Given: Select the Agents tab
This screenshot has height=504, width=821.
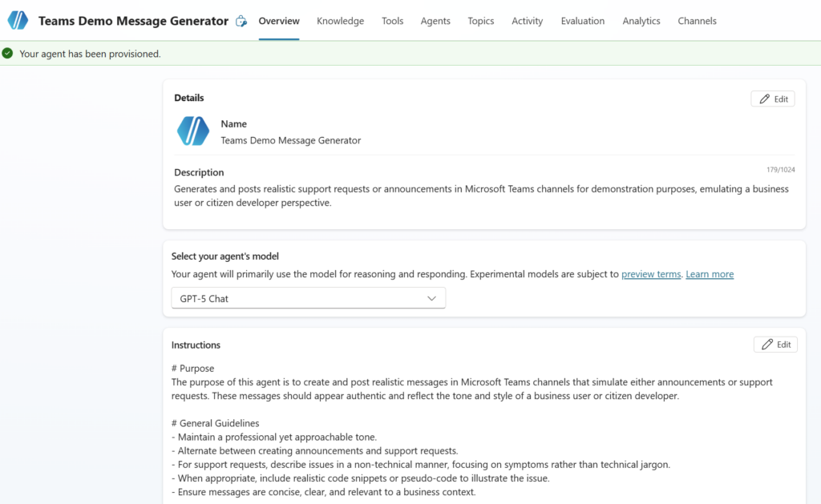Looking at the screenshot, I should 435,21.
